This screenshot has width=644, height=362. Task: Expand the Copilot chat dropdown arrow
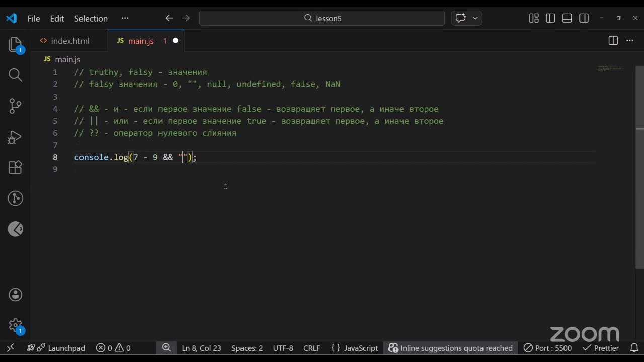coord(475,18)
